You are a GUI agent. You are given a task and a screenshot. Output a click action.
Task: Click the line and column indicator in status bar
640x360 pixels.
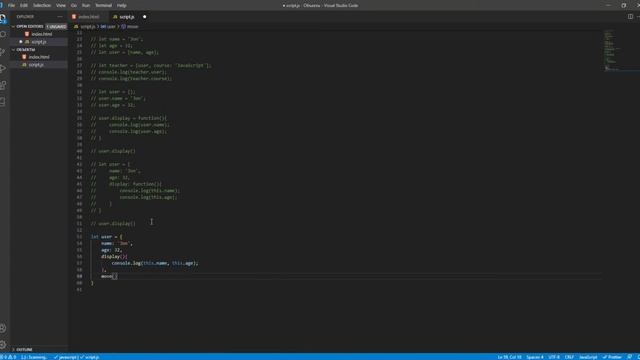click(x=509, y=357)
